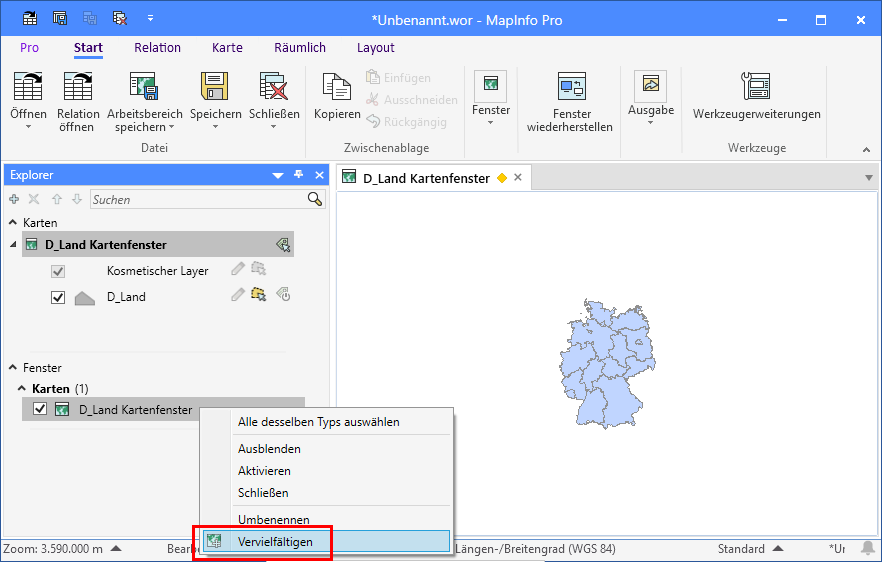Click the Schließen ribbon icon
Viewport: 882px width, 562px height.
coord(274,86)
